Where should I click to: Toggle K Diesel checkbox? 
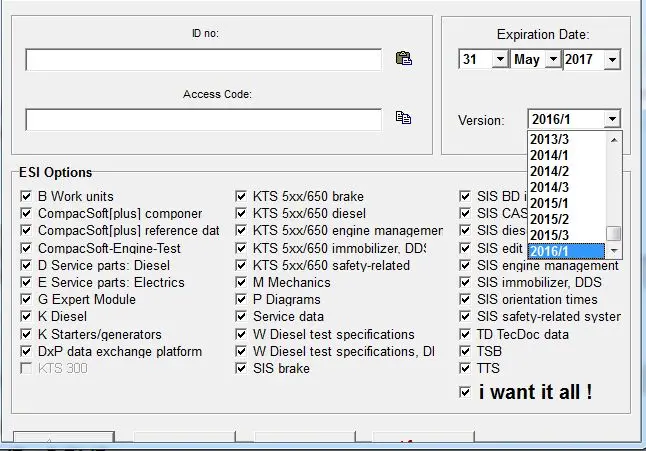[26, 316]
